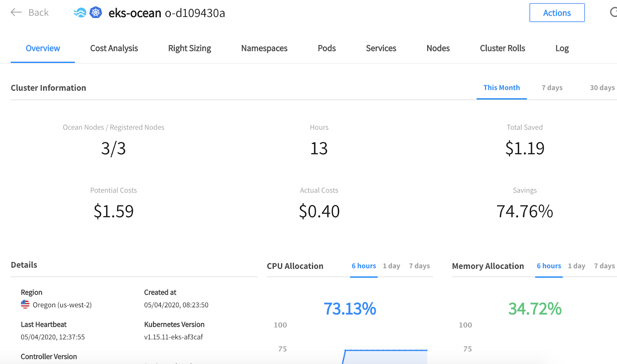Click the Oregon (us-west-2) region text

click(x=62, y=305)
